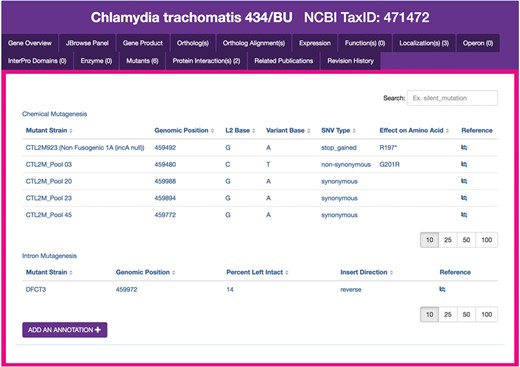Sort chemical table by Mutant Strain arrows

pos(71,131)
